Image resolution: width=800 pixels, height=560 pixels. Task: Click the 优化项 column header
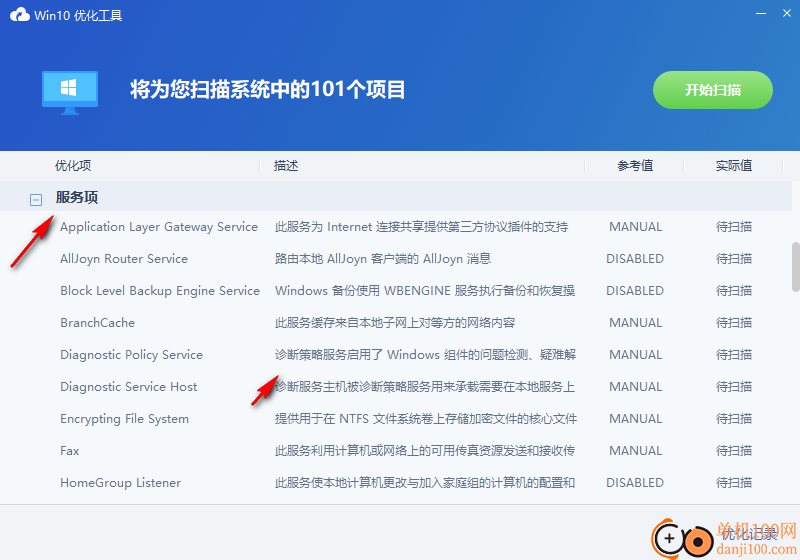tap(73, 166)
